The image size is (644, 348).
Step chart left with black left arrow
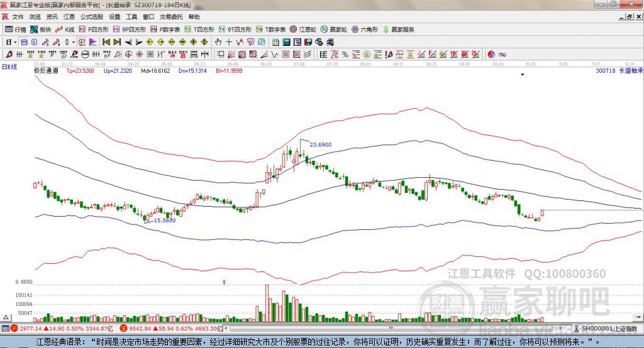128,42
